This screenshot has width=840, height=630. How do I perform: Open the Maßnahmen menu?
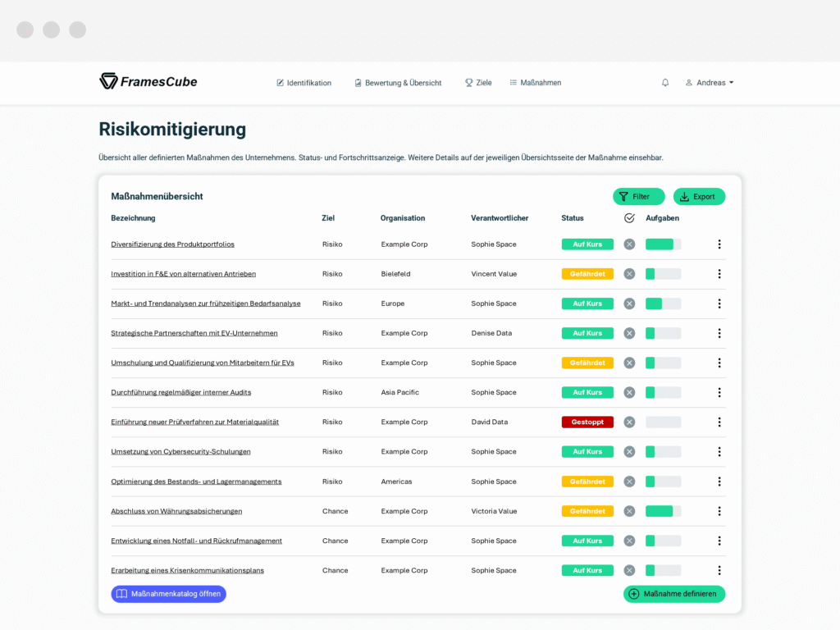[535, 83]
